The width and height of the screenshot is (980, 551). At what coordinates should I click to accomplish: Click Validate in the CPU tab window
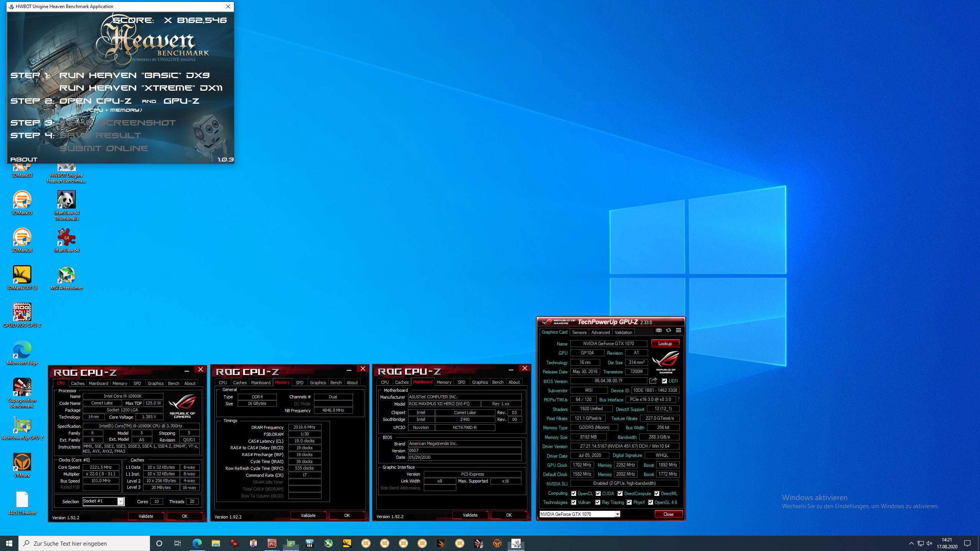(x=146, y=516)
